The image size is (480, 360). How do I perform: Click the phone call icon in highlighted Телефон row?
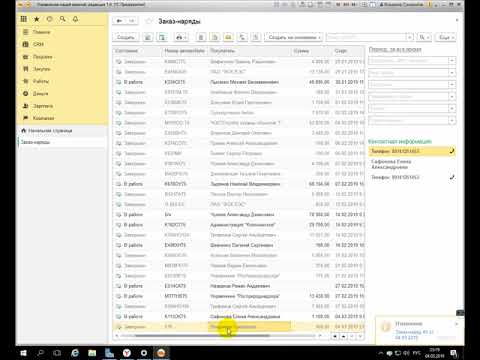452,151
